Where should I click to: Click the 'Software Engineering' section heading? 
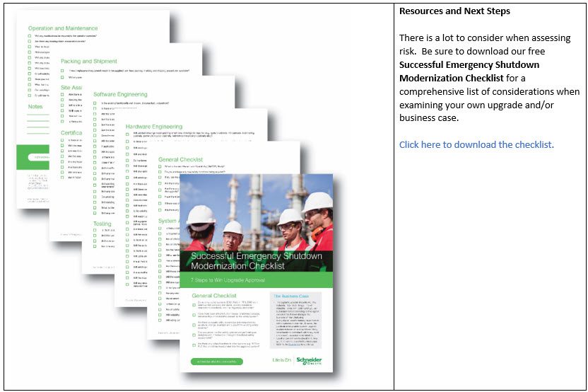[120, 94]
